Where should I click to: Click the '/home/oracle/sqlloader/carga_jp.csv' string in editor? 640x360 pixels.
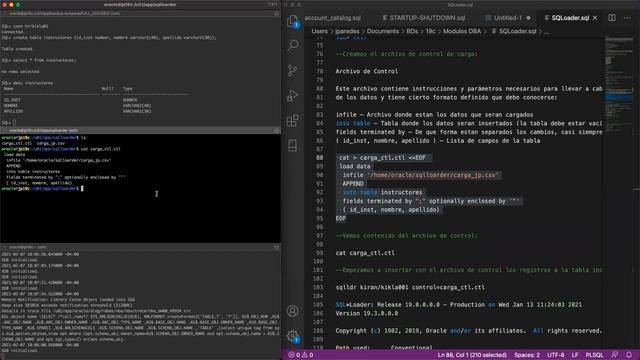tap(432, 175)
